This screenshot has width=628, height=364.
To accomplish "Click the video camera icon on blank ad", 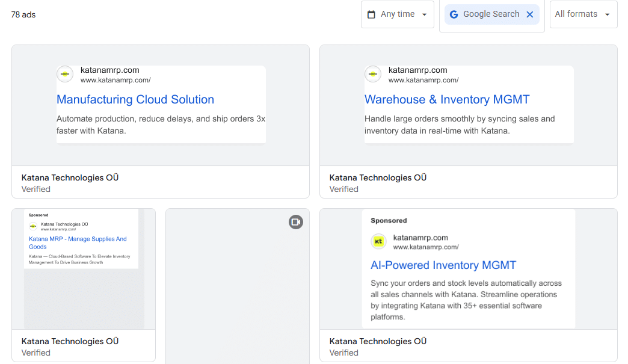I will point(295,222).
